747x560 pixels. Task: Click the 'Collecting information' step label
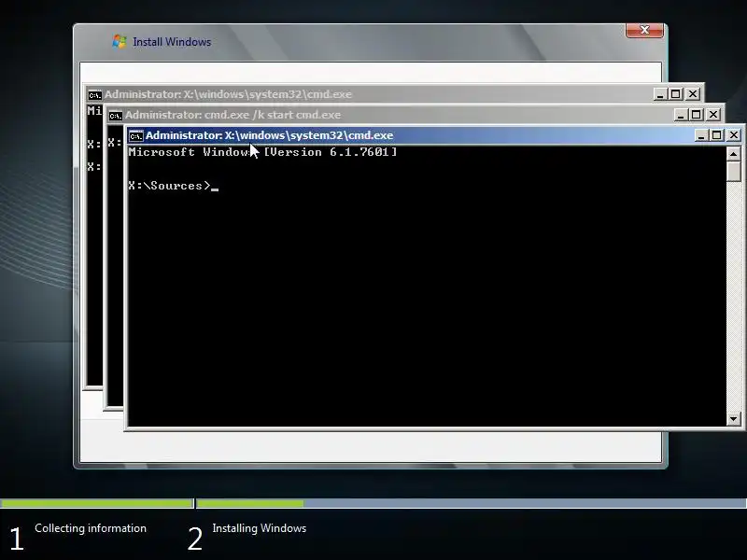pyautogui.click(x=91, y=528)
